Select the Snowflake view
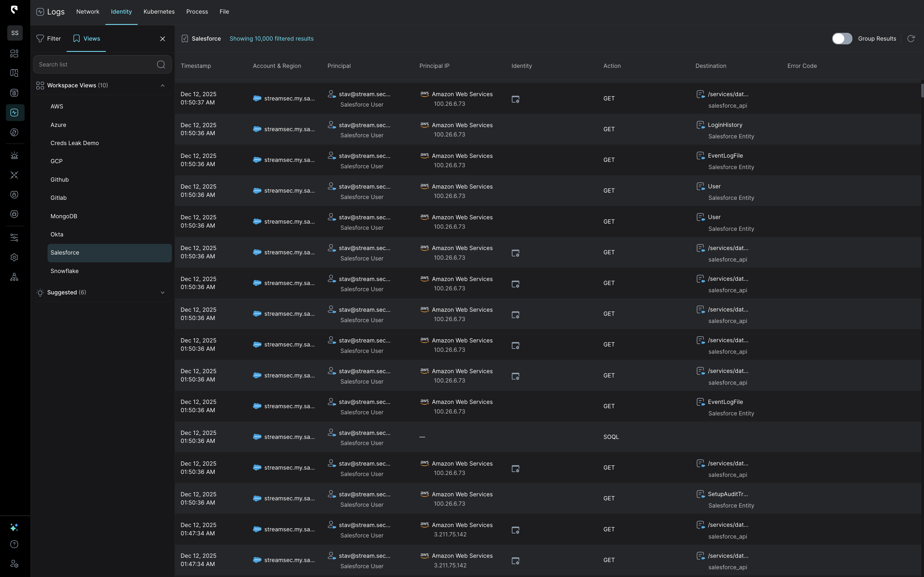 (x=64, y=271)
